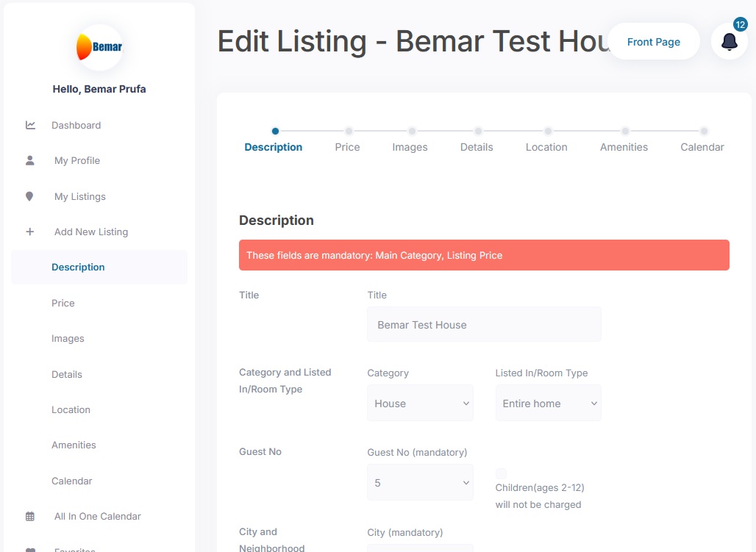
Task: Select Calendar in the sidebar submenu
Action: [x=71, y=481]
